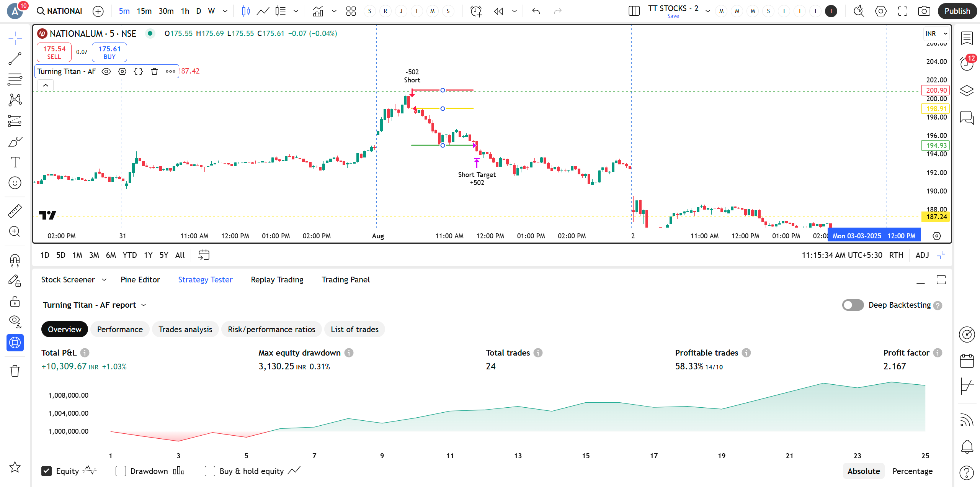980x487 pixels.
Task: Enable the Buy & hold equity checkbox
Action: 210,471
